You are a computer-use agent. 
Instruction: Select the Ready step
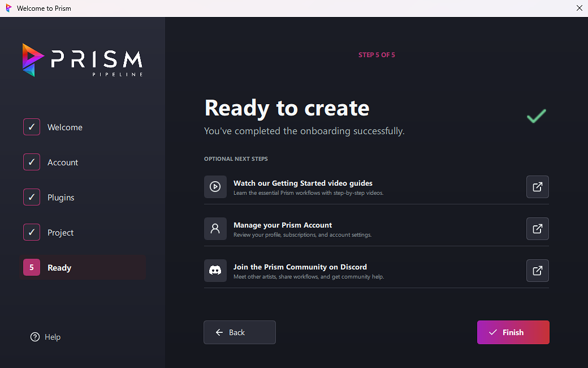click(83, 267)
